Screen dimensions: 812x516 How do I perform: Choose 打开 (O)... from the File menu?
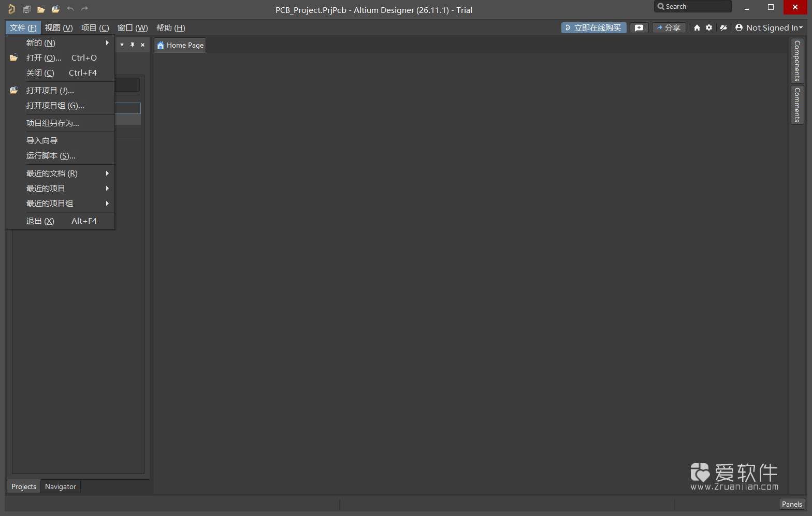click(60, 58)
